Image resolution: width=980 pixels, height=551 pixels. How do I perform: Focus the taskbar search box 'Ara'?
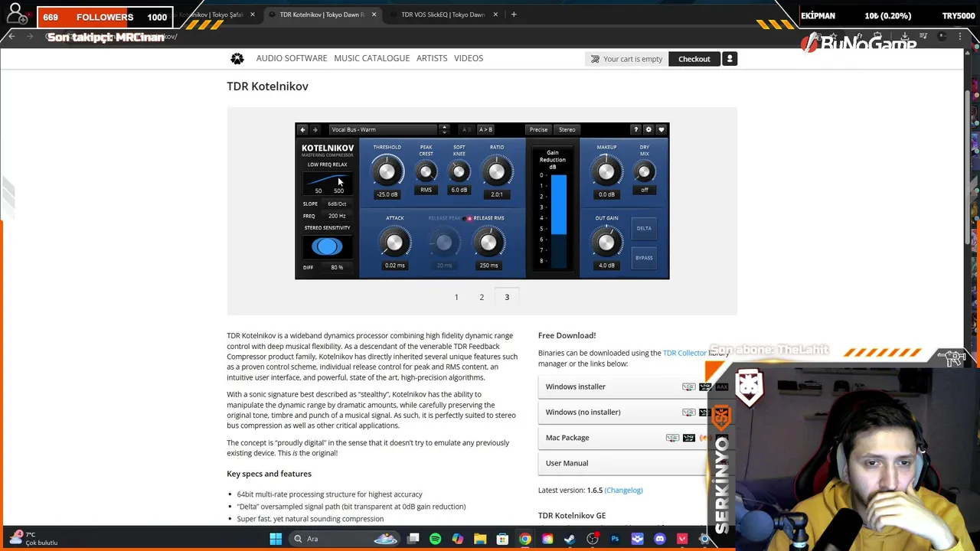345,539
